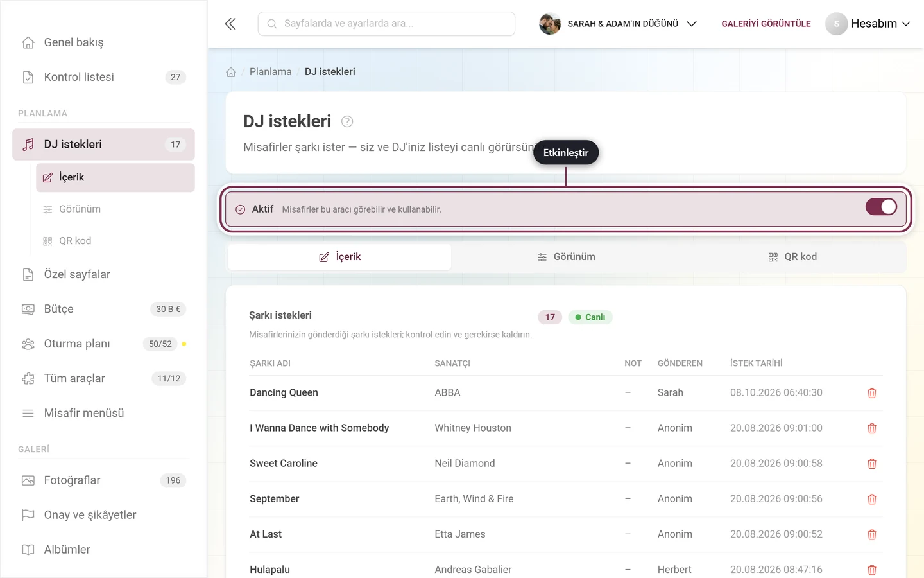Expand Sarah & Adam'ın Düğünü dropdown
This screenshot has width=924, height=578.
(618, 24)
